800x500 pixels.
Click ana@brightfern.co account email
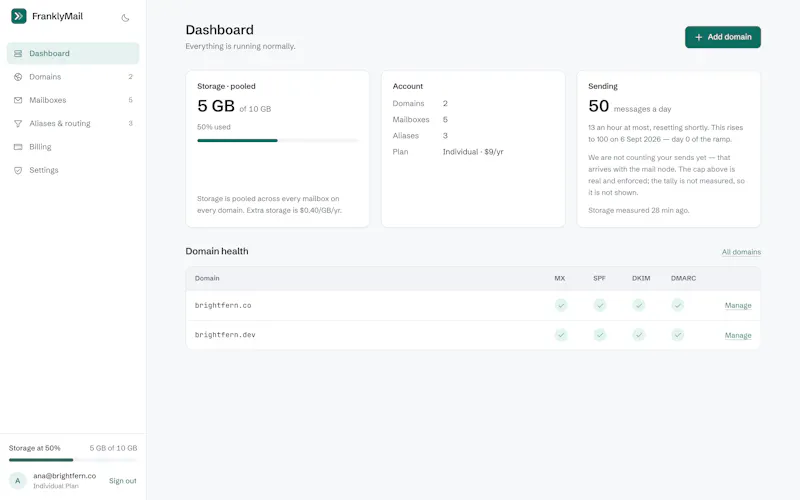[x=64, y=476]
